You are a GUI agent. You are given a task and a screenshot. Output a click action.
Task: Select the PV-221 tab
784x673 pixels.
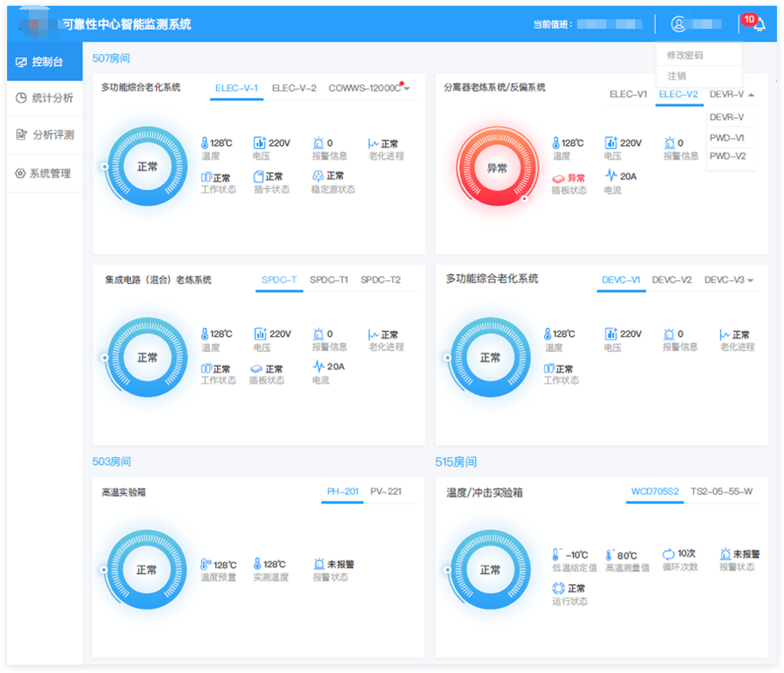tap(386, 491)
